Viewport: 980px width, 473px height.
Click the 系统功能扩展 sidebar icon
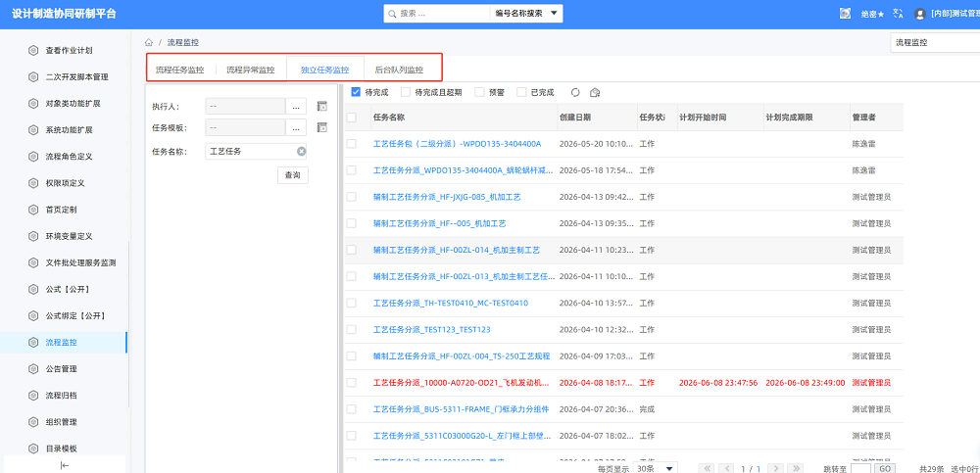click(x=33, y=130)
